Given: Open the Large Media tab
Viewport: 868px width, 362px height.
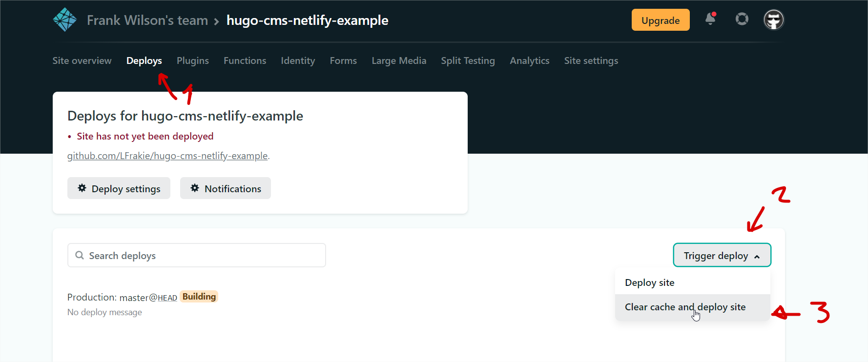Looking at the screenshot, I should [399, 60].
